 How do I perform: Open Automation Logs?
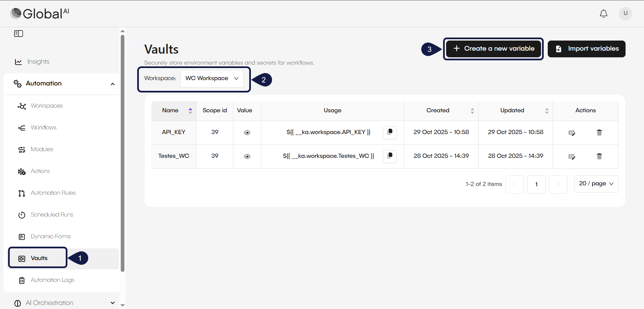(52, 280)
